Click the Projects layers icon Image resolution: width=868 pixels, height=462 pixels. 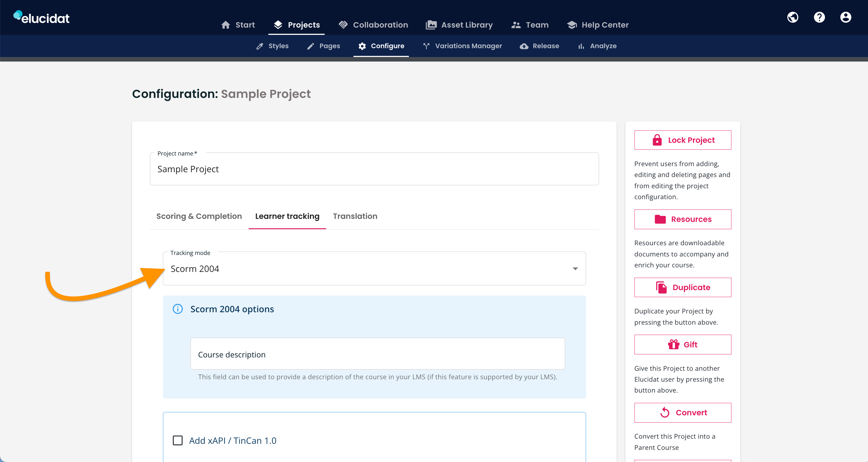(x=278, y=25)
